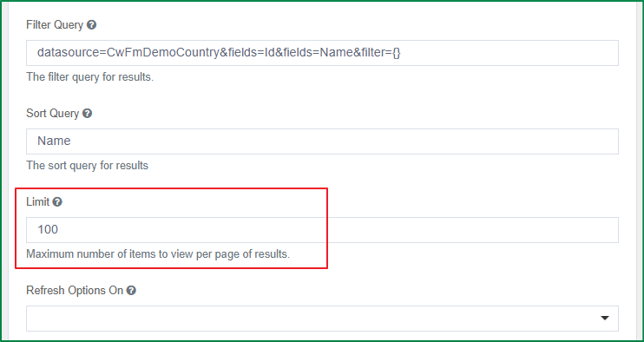Click the Sort Query label
This screenshot has width=644, height=342.
(53, 114)
